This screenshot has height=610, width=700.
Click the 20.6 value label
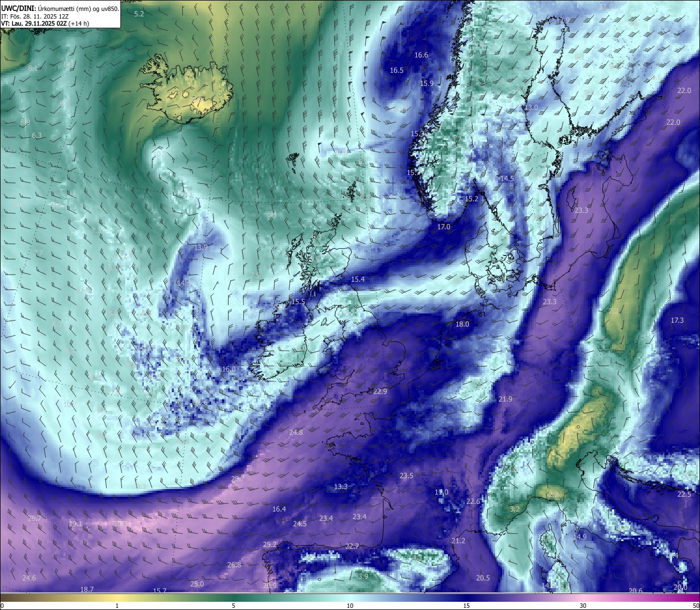tap(635, 590)
